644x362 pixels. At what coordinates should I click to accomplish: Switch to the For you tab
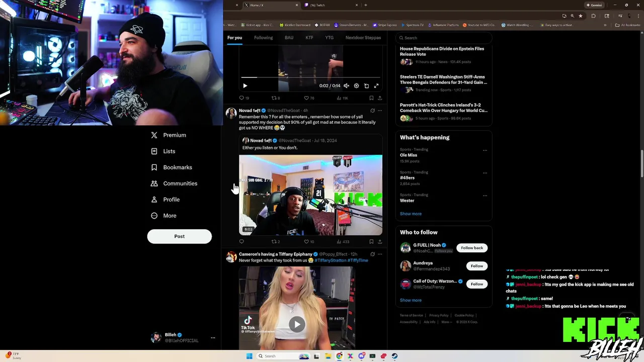(x=234, y=38)
